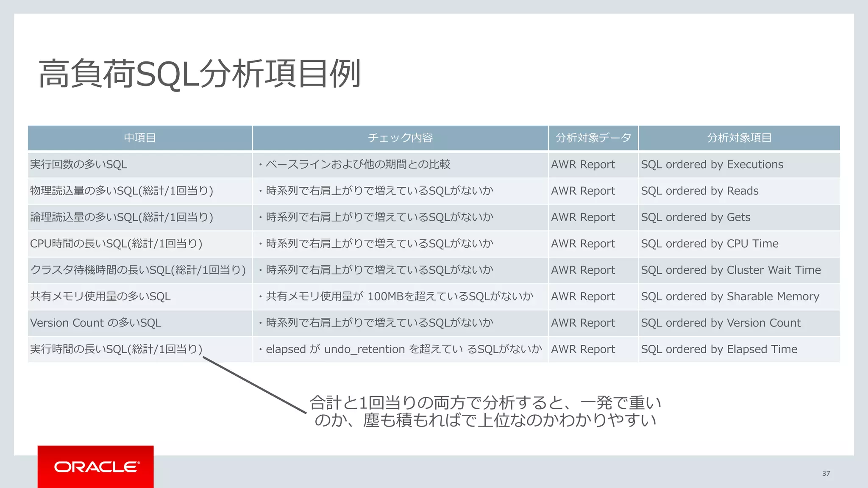Click the 共有メモリ使用量が 100MBを超えている text

click(x=399, y=297)
